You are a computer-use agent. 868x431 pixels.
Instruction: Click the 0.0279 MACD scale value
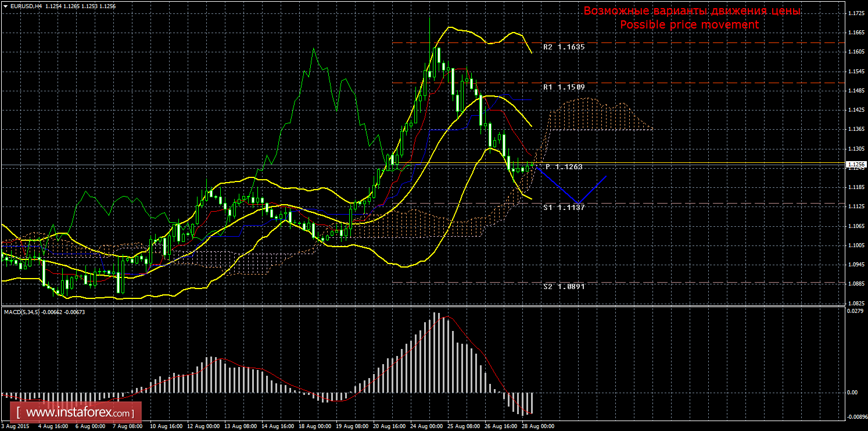coord(855,312)
